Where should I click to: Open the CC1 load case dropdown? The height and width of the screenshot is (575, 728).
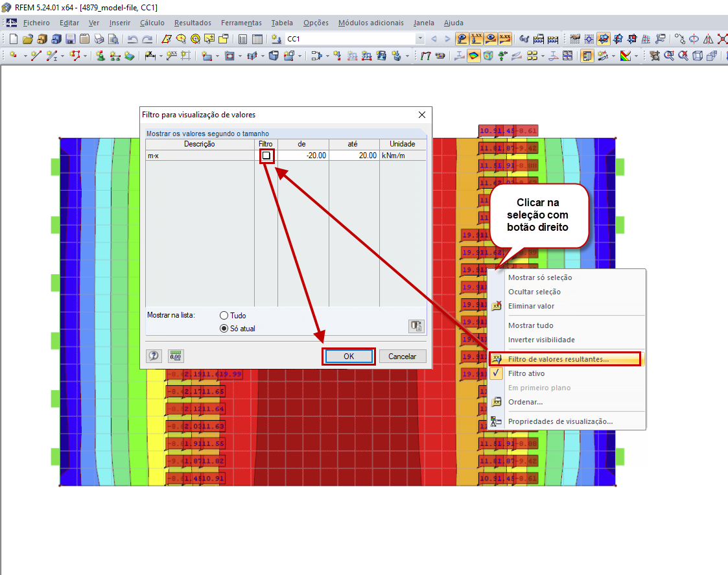coord(420,39)
